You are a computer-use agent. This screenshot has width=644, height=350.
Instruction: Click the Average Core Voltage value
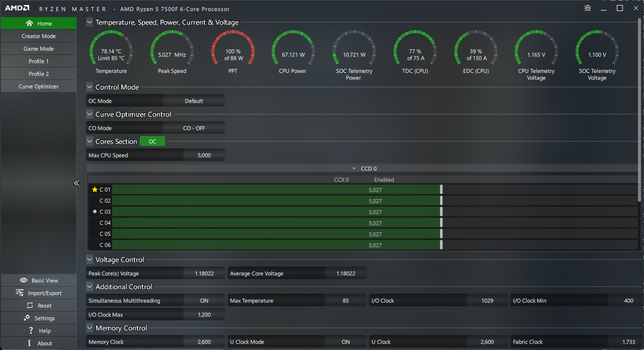pyautogui.click(x=346, y=274)
